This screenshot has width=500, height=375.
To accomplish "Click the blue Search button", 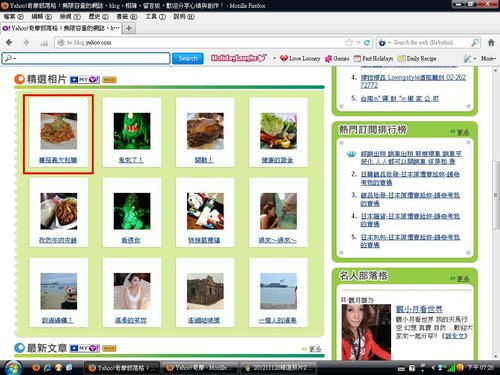I will point(188,58).
